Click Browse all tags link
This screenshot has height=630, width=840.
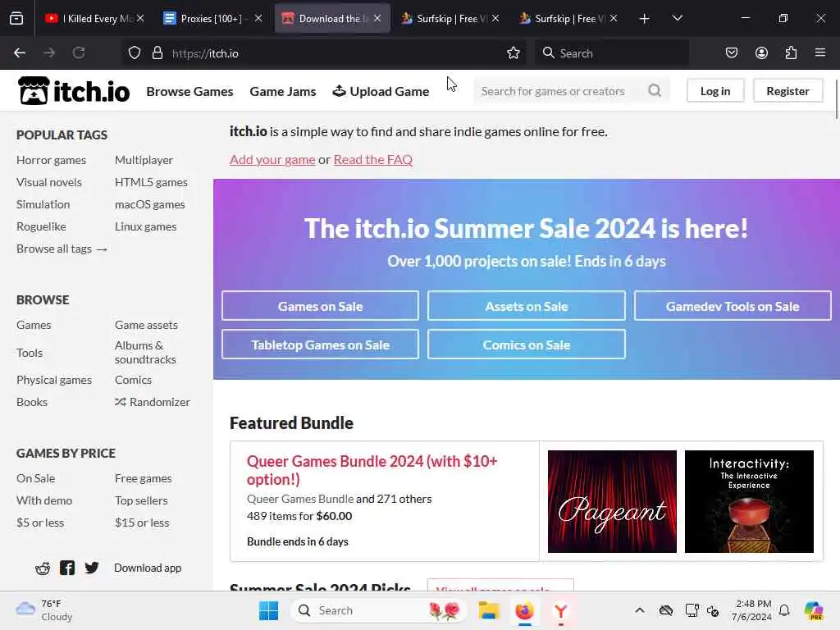point(62,249)
